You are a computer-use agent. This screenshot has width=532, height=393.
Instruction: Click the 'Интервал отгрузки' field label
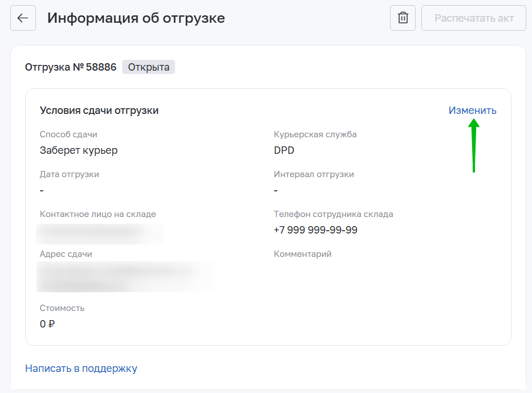pyautogui.click(x=314, y=174)
